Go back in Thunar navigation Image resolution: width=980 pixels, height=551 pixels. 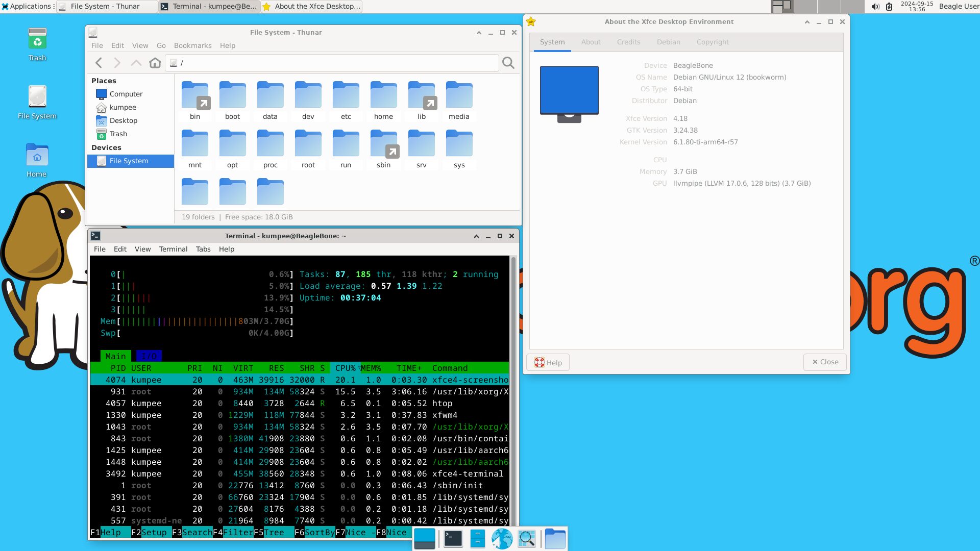[x=99, y=63]
